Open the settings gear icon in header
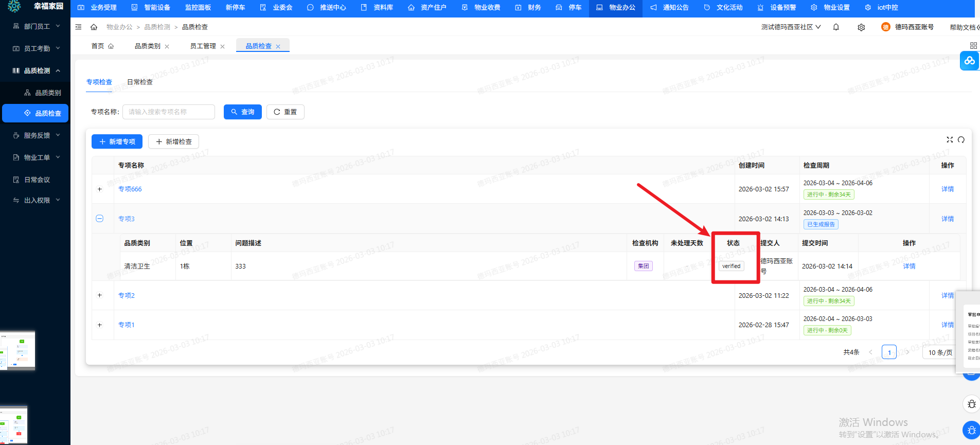The image size is (980, 445). (861, 27)
